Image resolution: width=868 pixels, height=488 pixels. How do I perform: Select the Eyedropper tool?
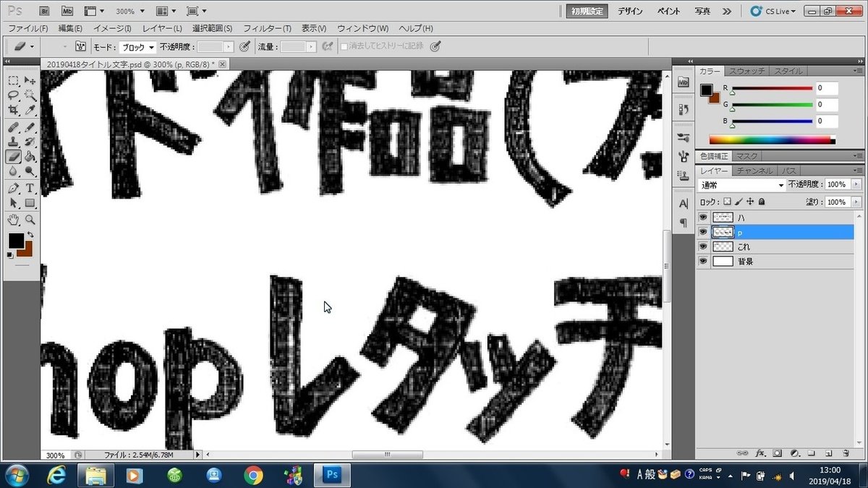(x=30, y=111)
